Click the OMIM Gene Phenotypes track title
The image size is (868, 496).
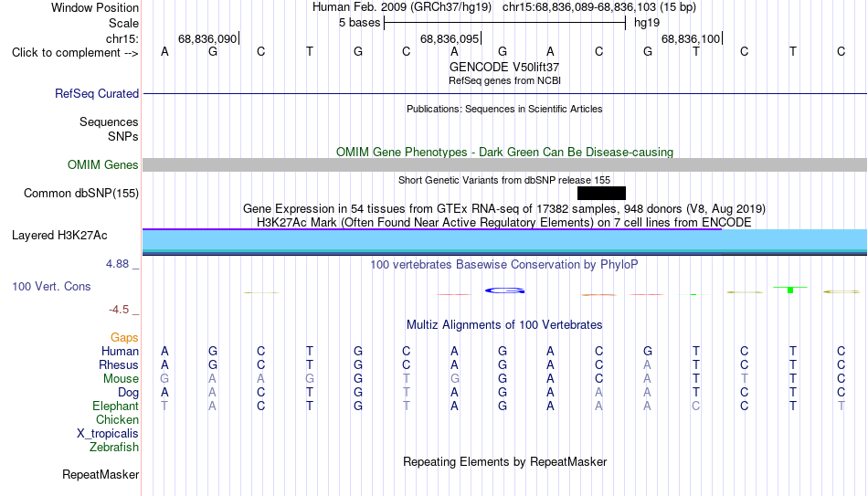[504, 152]
